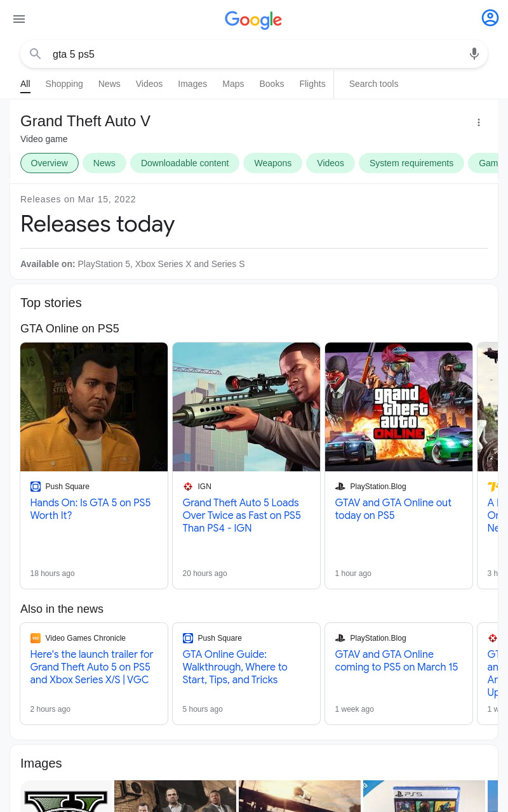Open 'GTAV and GTA Online coming to PS5 on March 15'
This screenshot has width=508, height=812.
point(396,660)
